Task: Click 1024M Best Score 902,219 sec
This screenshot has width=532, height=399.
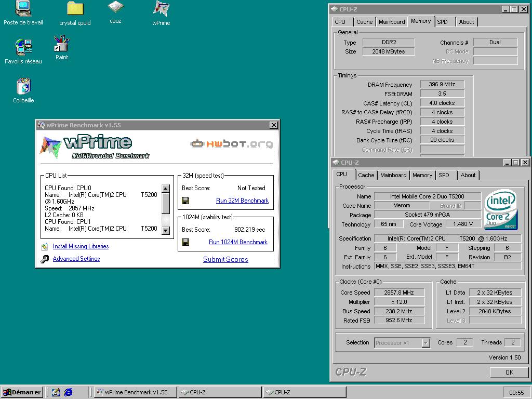Action: click(250, 230)
